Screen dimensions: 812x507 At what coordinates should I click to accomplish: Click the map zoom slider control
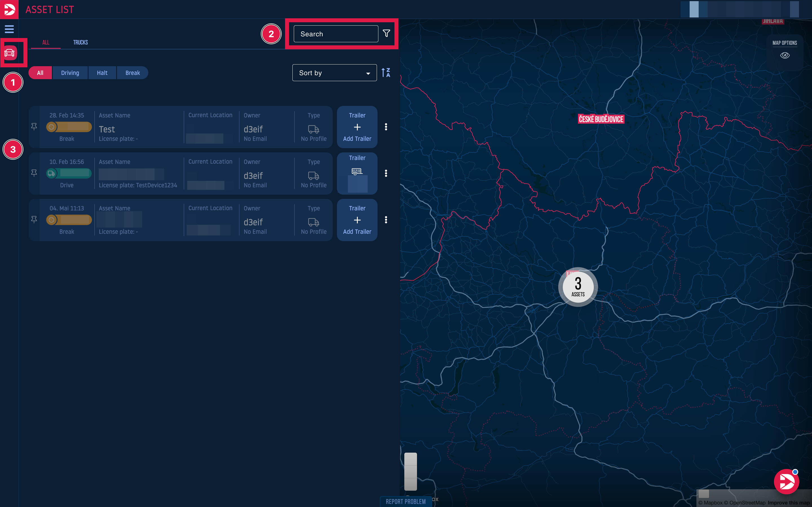point(410,472)
